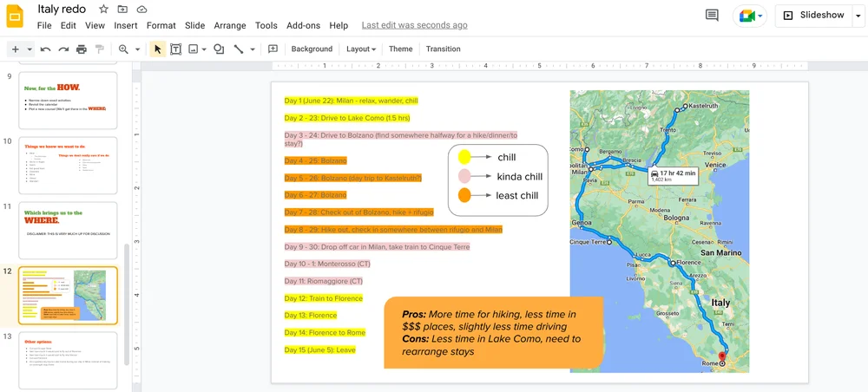This screenshot has width=868, height=392.
Task: Print the presentation using the printer icon
Action: (82, 49)
